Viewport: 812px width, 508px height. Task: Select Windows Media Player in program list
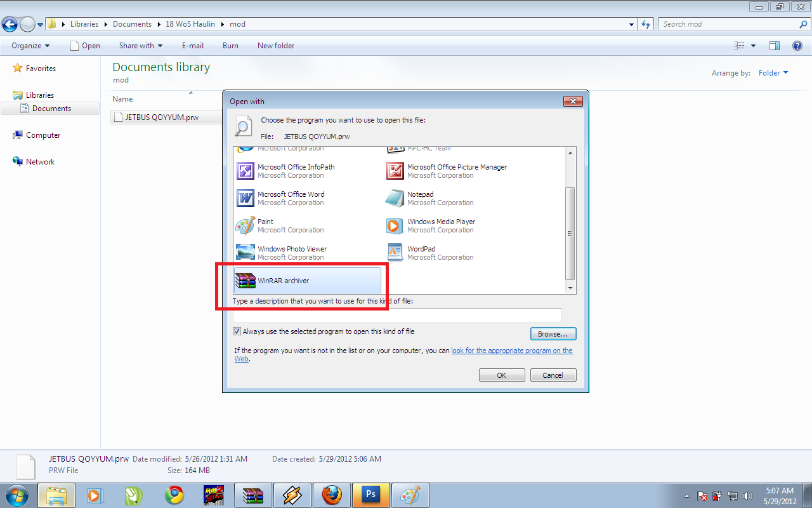coord(458,225)
